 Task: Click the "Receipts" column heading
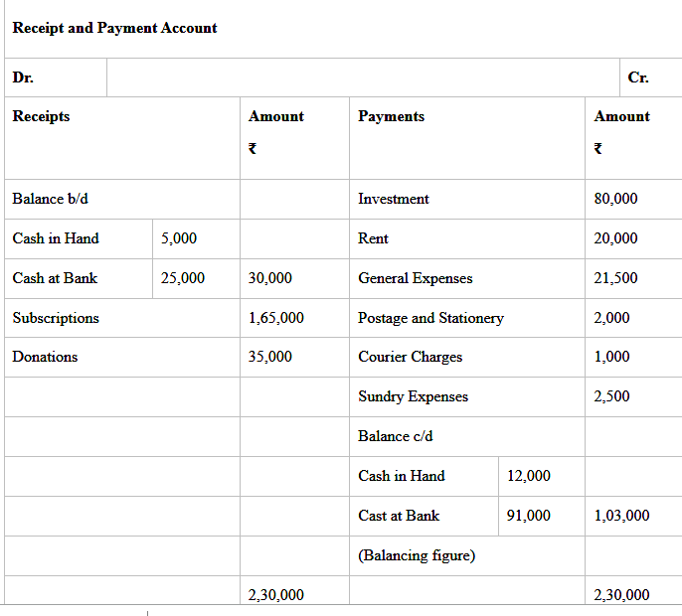[x=41, y=116]
